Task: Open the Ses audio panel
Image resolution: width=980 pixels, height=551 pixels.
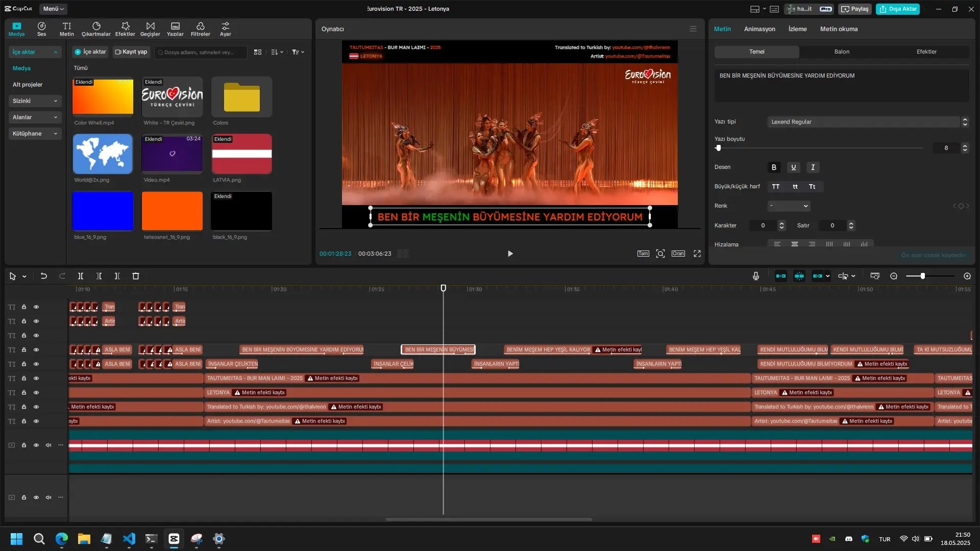Action: click(41, 29)
